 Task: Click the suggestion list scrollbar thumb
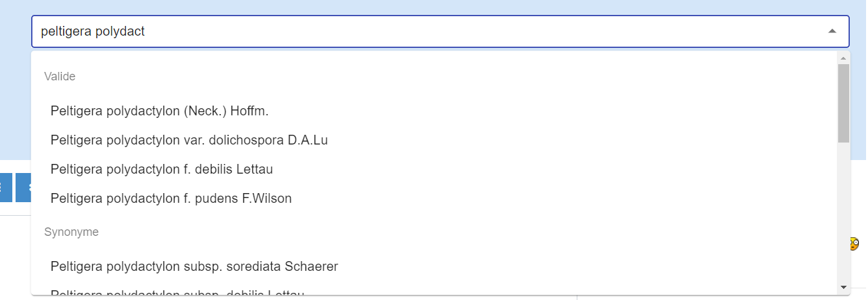pos(843,102)
